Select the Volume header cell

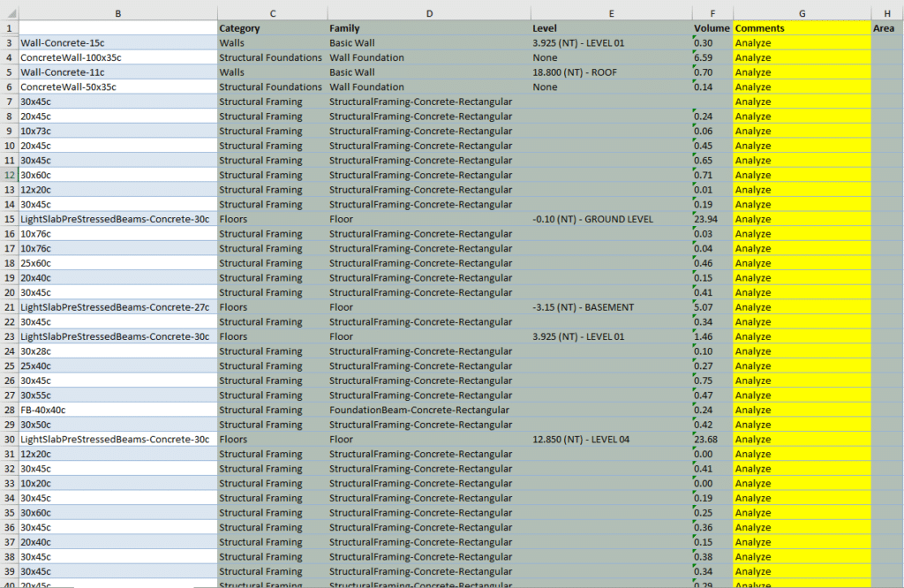pyautogui.click(x=712, y=28)
